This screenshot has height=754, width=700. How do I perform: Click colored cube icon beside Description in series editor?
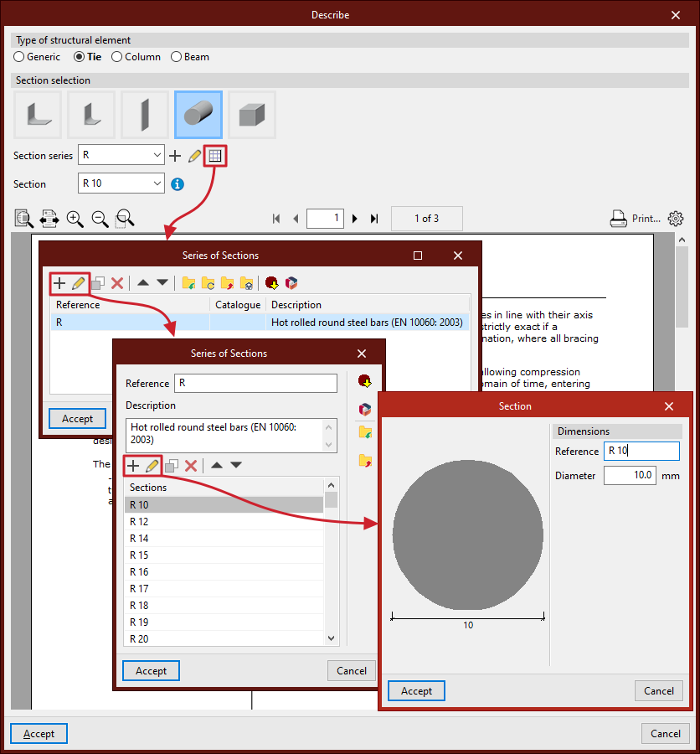(x=365, y=409)
